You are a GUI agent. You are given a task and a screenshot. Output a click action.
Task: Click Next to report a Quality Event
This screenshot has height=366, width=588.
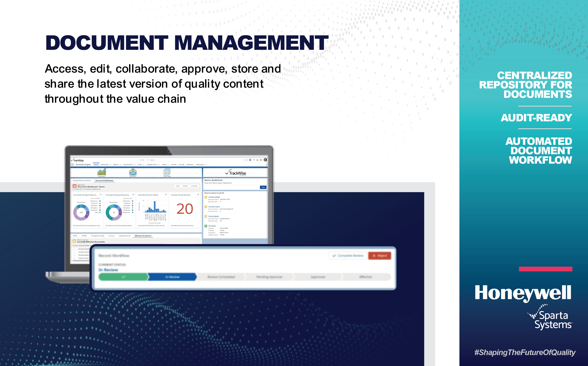click(x=263, y=187)
